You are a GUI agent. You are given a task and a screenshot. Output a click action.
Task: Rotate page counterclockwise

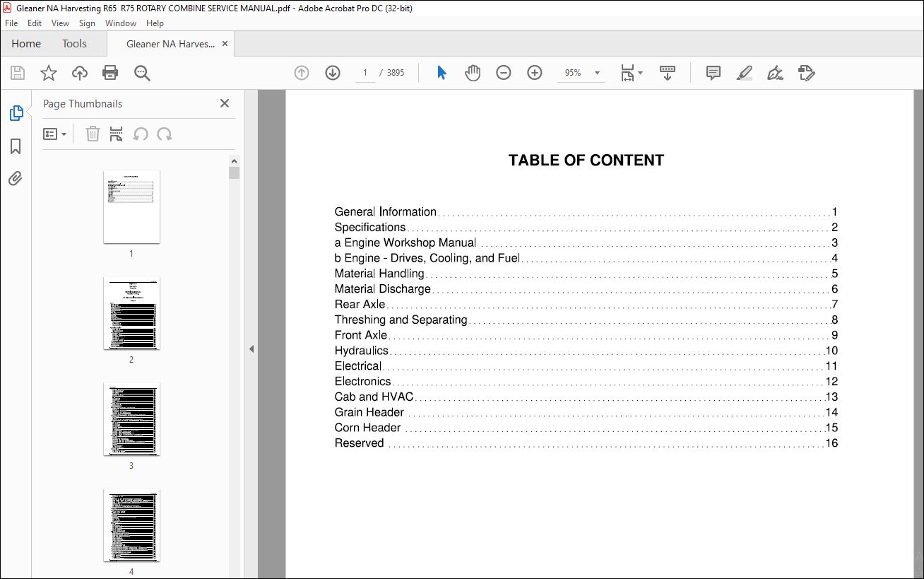141,134
